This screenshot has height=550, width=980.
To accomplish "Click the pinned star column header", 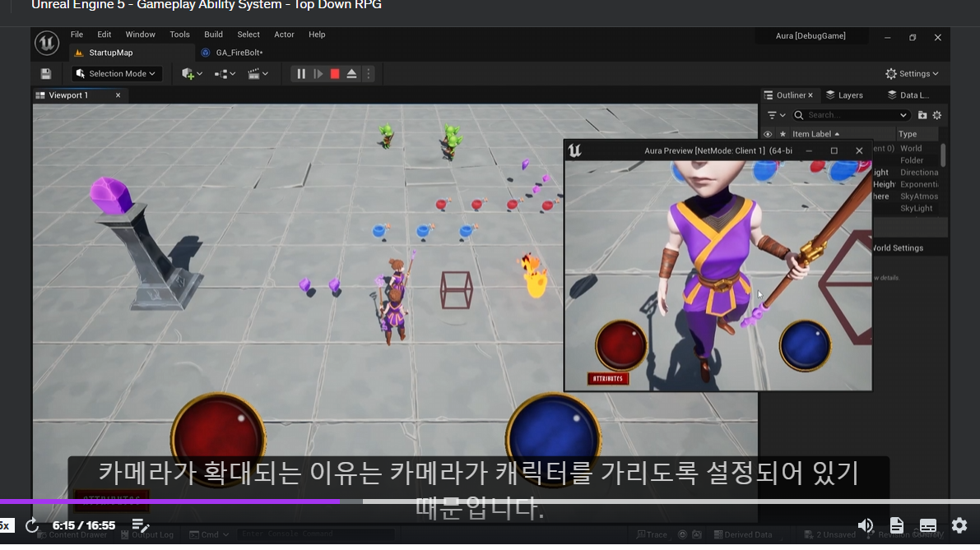I will pyautogui.click(x=783, y=134).
